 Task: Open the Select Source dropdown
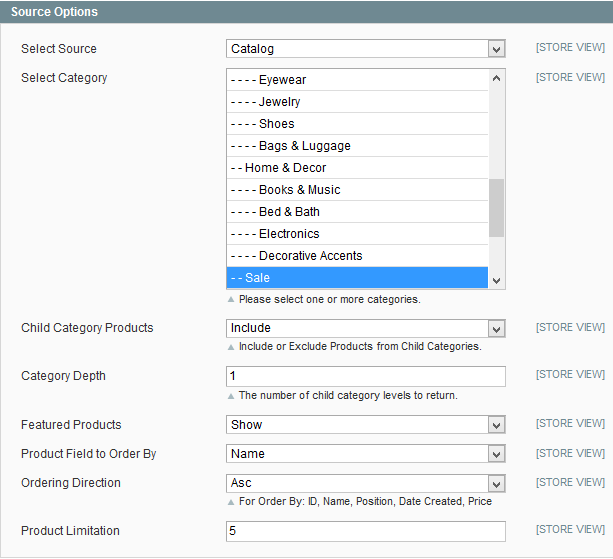[366, 49]
